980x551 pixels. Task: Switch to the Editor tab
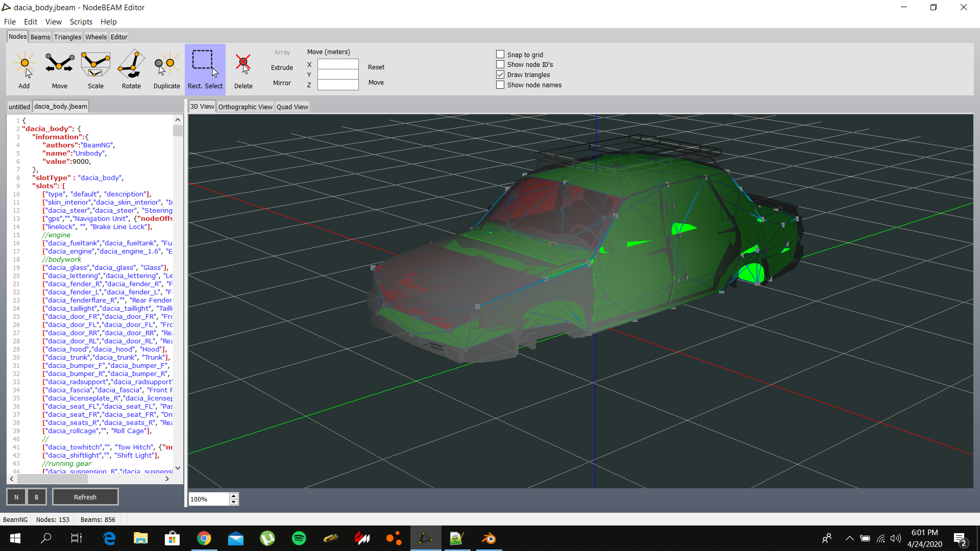119,37
